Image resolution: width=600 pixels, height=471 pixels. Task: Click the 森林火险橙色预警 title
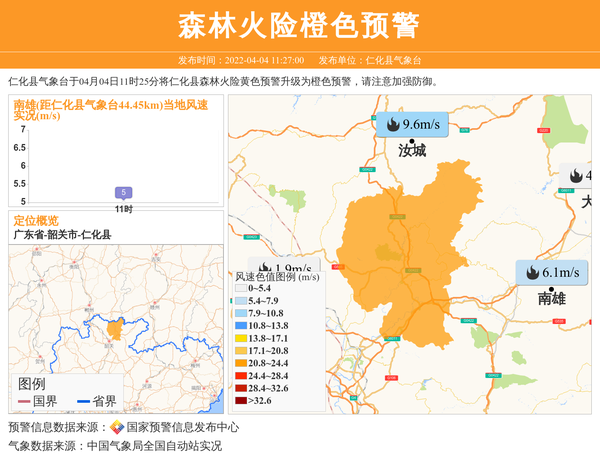coord(299,25)
